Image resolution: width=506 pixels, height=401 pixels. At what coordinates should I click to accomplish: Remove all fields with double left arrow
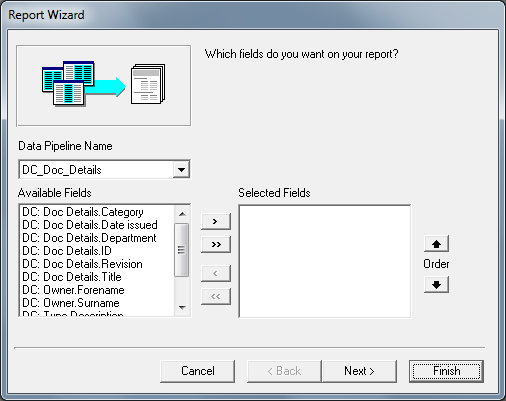tap(216, 296)
